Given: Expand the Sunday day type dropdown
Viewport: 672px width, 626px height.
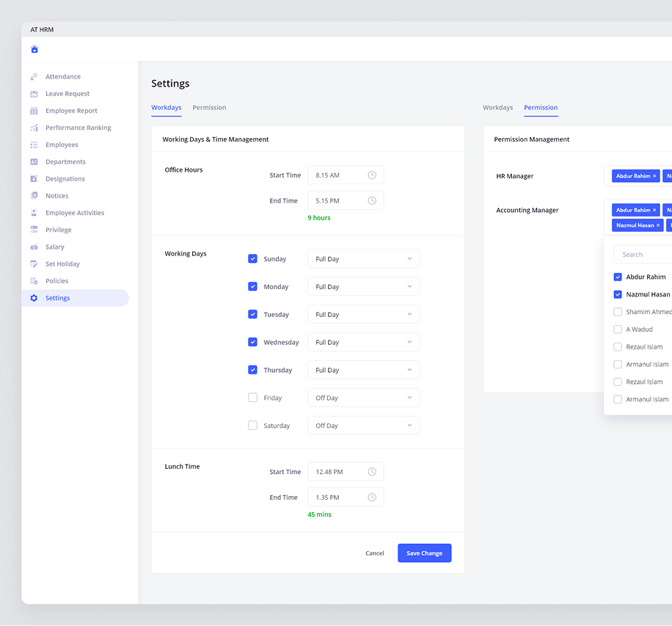Looking at the screenshot, I should pyautogui.click(x=363, y=259).
